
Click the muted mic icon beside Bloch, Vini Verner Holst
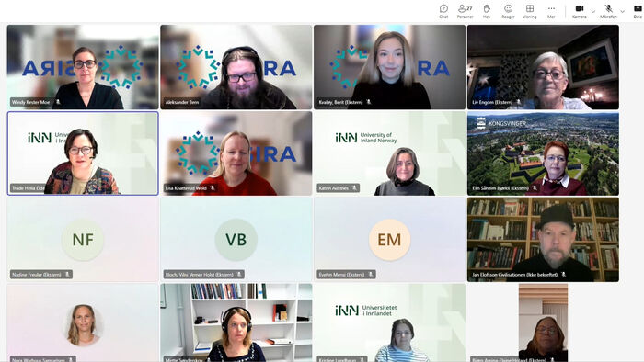point(239,275)
